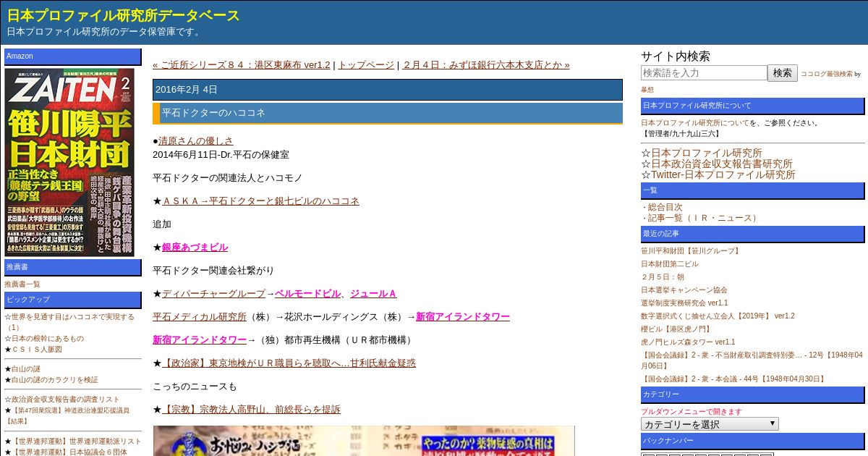
Task: Open the 暴想 link under the search box
Action: (647, 90)
